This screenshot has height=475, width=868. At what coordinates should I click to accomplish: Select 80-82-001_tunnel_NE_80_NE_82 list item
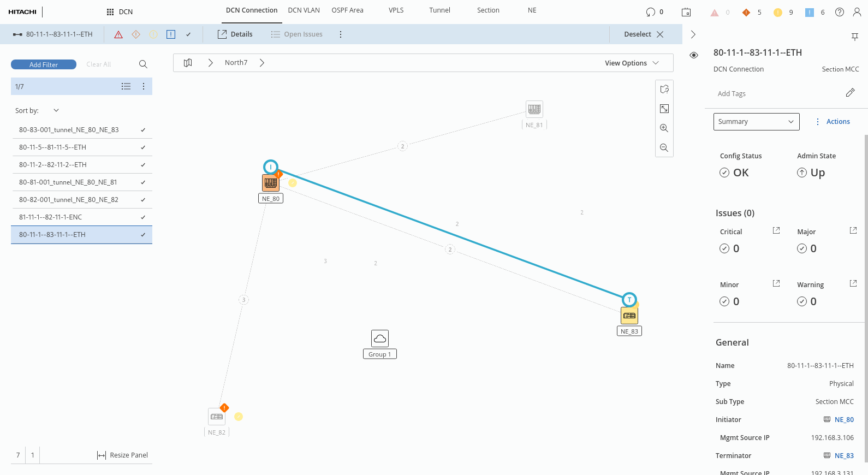coord(69,200)
